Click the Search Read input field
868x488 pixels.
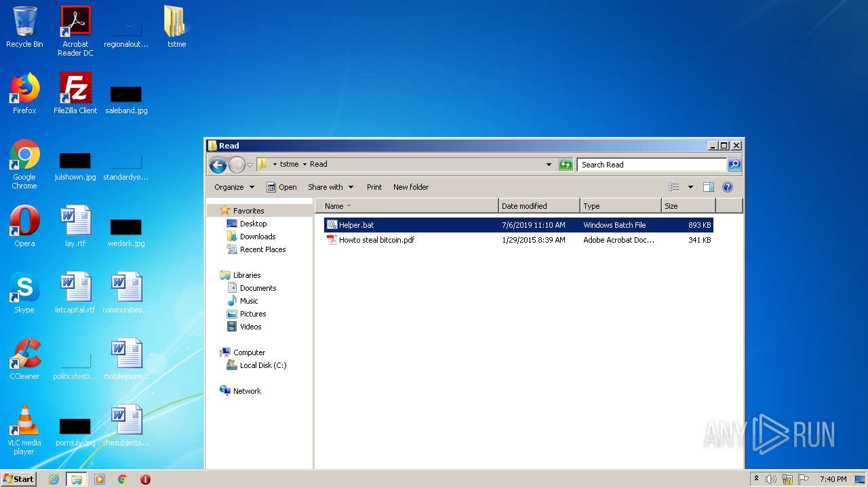pyautogui.click(x=652, y=165)
